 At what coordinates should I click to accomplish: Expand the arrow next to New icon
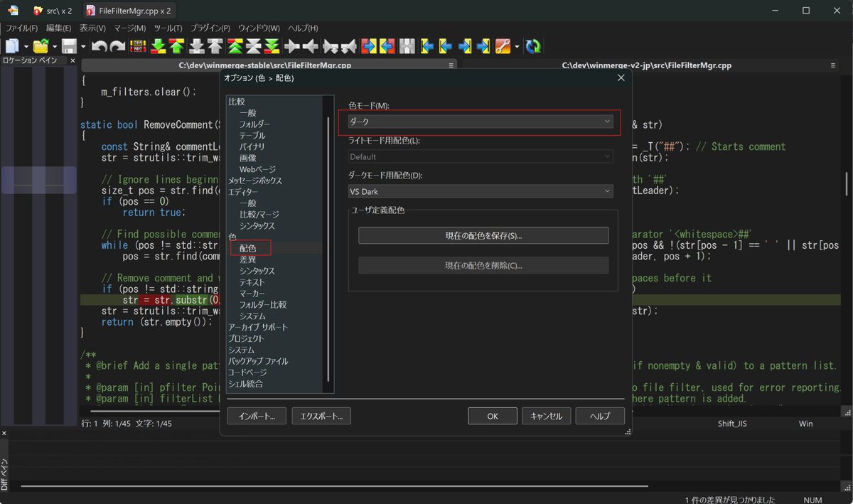click(26, 46)
